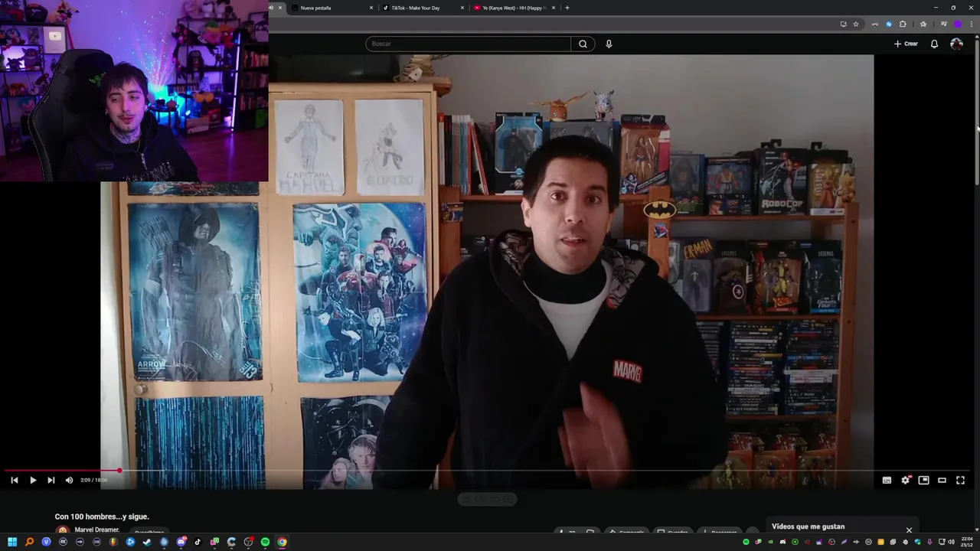
Task: Open video player settings gear
Action: pyautogui.click(x=906, y=480)
